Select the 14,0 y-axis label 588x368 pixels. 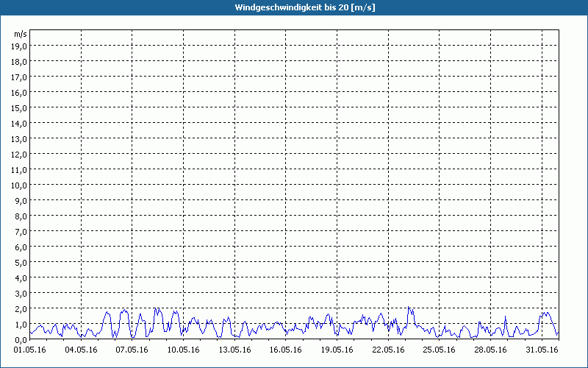pyautogui.click(x=20, y=124)
